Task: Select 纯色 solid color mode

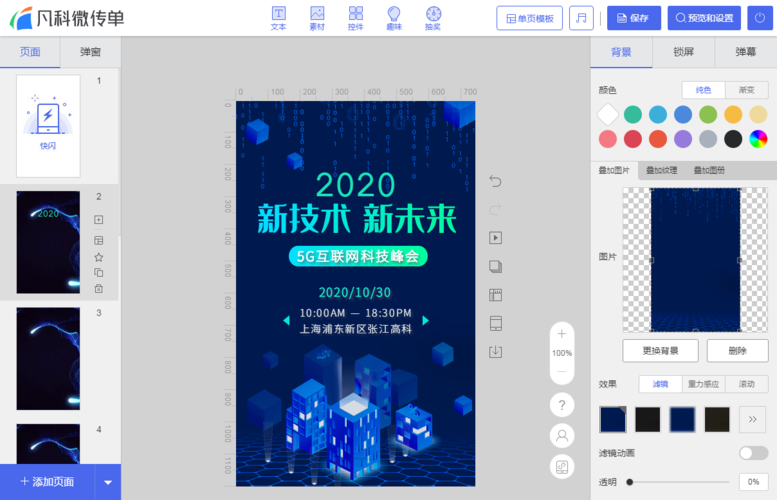Action: pos(703,90)
